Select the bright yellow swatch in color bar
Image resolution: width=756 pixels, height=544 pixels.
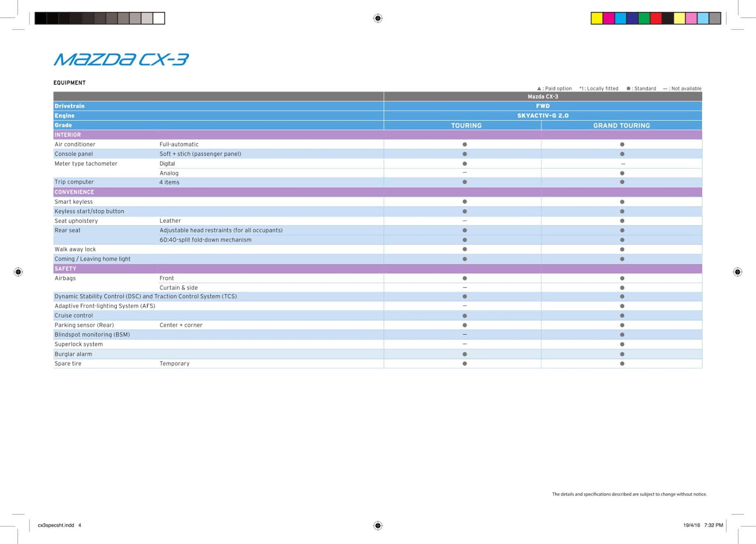click(597, 18)
